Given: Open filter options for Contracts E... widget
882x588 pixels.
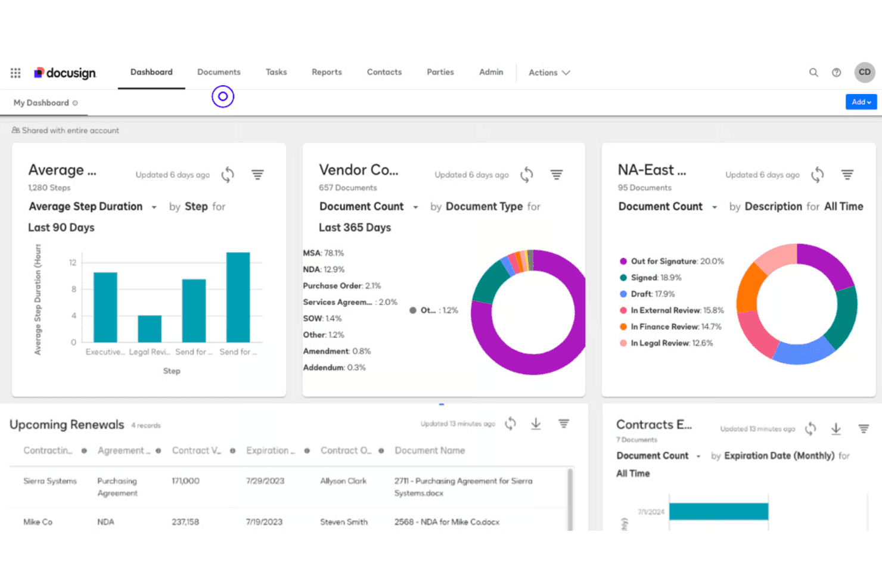Looking at the screenshot, I should [x=864, y=428].
